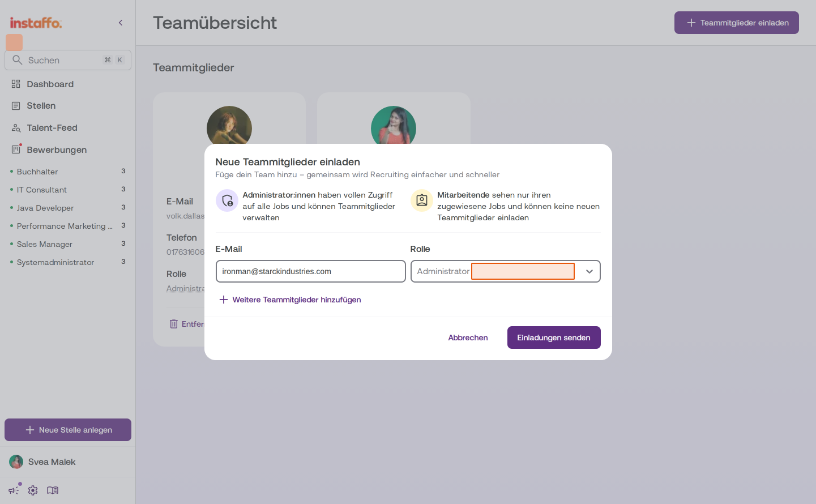Click Einladungen senden button
The image size is (816, 504).
[554, 338]
